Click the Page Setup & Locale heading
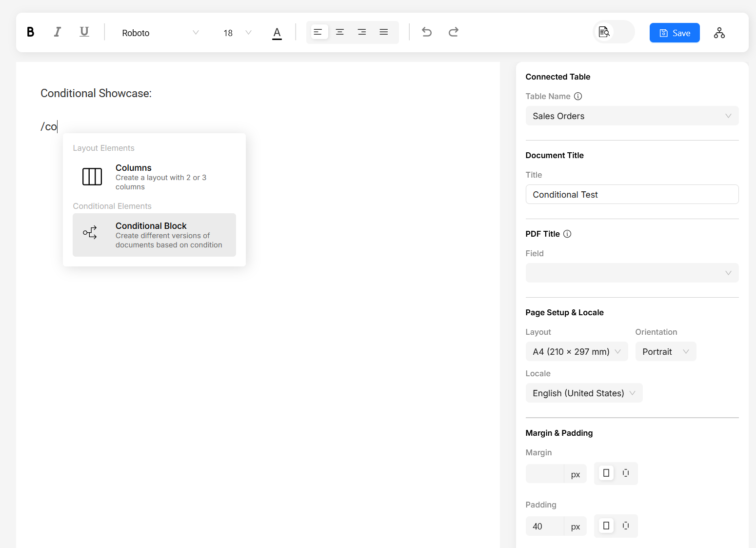Screen dimensions: 756x548 pos(564,312)
